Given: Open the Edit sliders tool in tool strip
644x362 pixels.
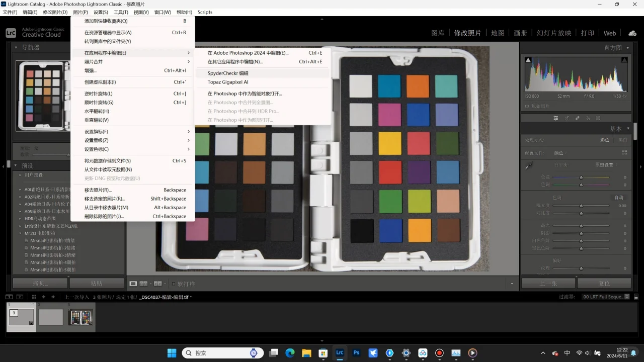Looking at the screenshot, I should point(556,118).
